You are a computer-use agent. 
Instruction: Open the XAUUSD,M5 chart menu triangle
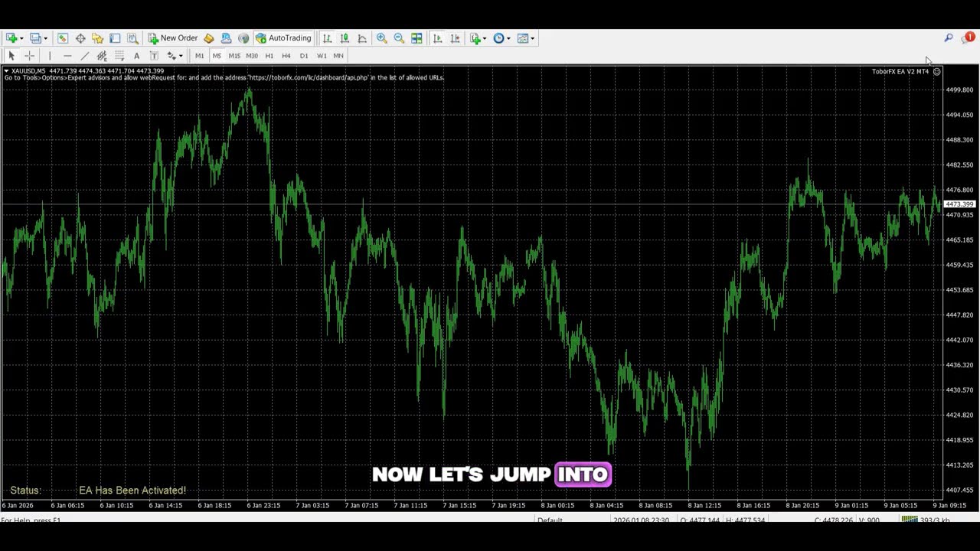coord(6,71)
